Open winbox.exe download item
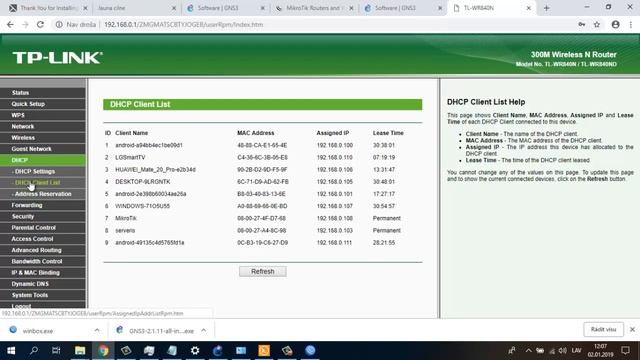The width and height of the screenshot is (640, 360). point(38,331)
